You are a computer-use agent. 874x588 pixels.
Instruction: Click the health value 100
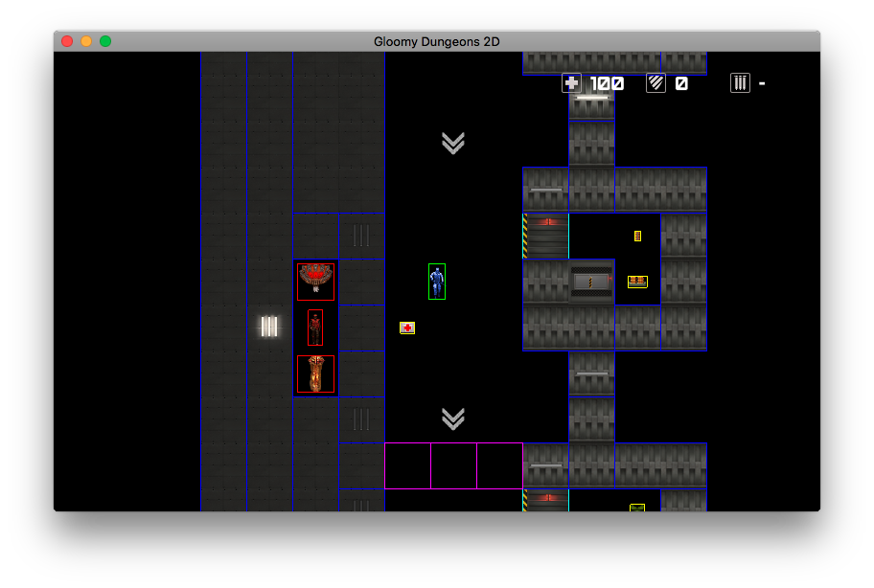coord(607,83)
